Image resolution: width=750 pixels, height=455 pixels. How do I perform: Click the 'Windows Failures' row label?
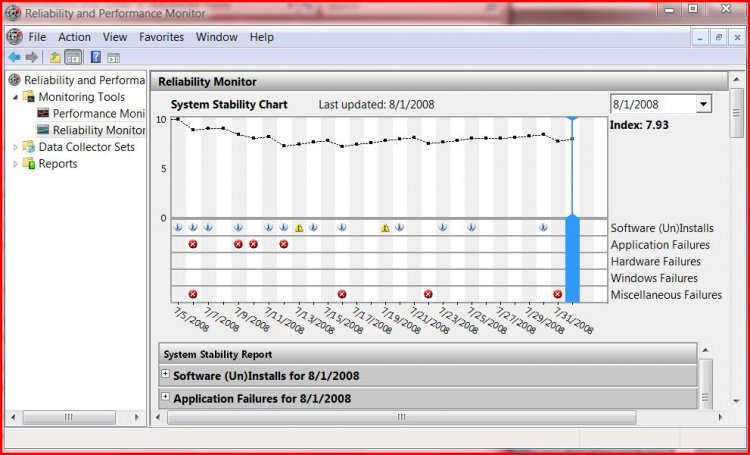[654, 278]
